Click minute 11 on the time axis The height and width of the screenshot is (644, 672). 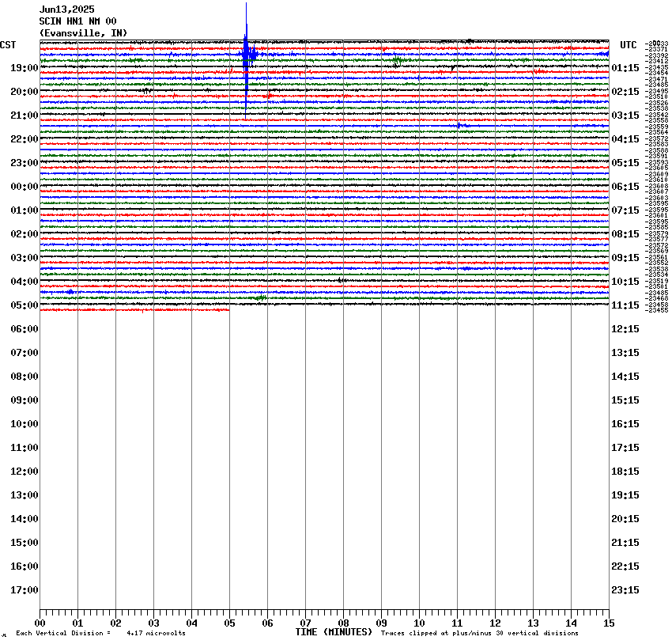point(457,623)
